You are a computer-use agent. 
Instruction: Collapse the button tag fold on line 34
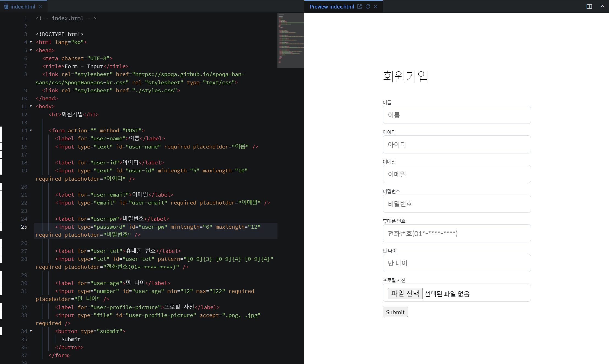click(31, 331)
